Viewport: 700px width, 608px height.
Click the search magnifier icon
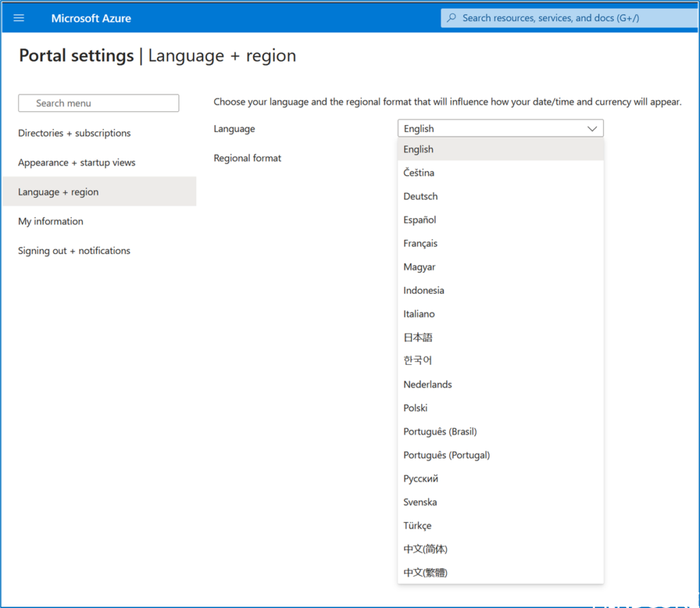click(x=451, y=18)
